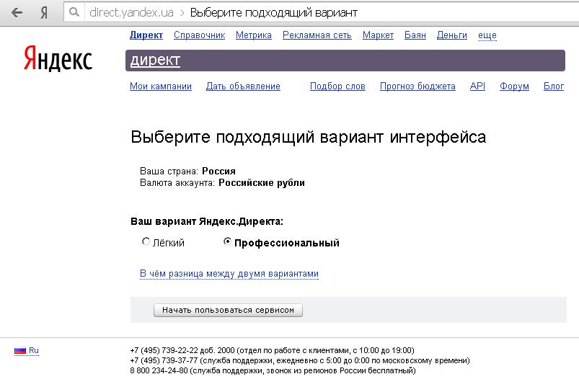
Task: Open the Форум link
Action: click(514, 86)
